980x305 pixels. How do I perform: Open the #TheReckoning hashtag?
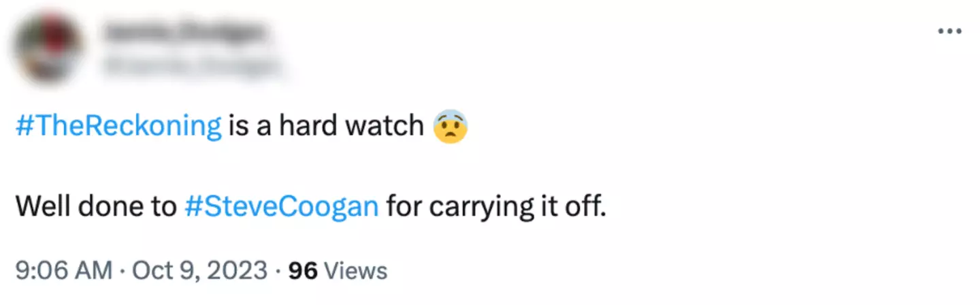click(x=118, y=127)
